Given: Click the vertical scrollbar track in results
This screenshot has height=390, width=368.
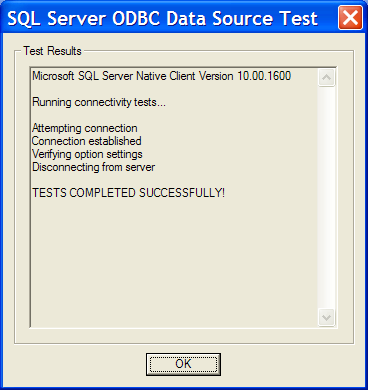Looking at the screenshot, I should point(326,197).
